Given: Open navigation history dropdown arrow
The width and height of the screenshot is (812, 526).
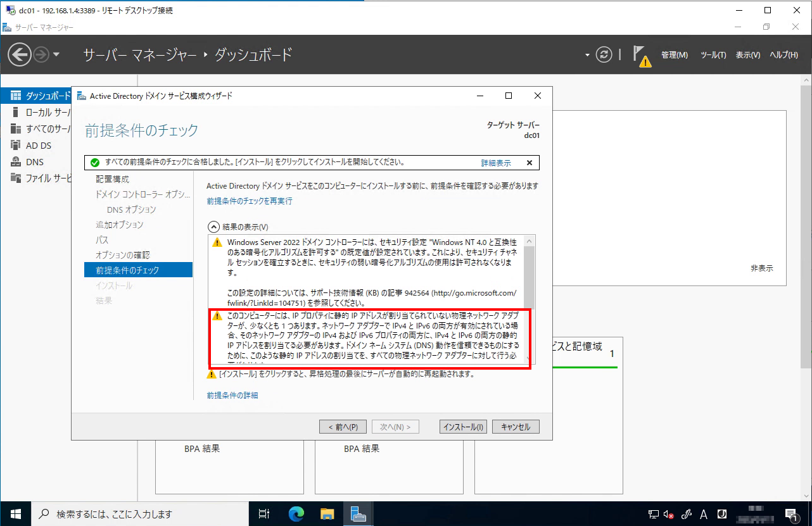Looking at the screenshot, I should (x=56, y=55).
